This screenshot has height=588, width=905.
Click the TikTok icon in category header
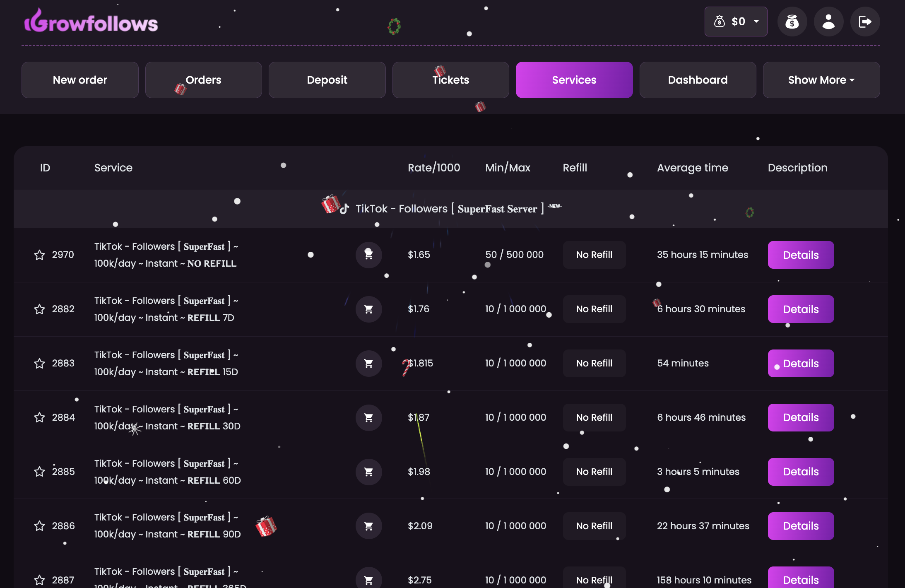[344, 209]
